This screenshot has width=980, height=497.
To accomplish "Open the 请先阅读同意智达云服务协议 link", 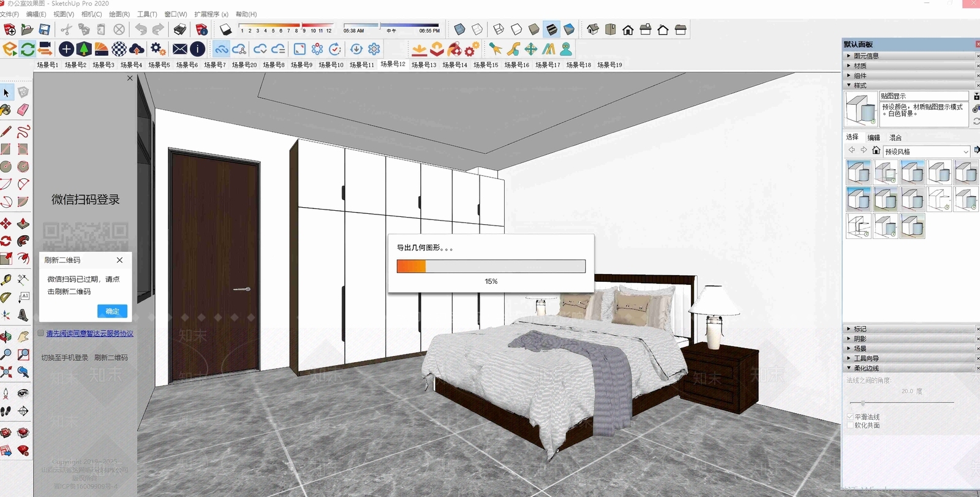I will point(90,334).
